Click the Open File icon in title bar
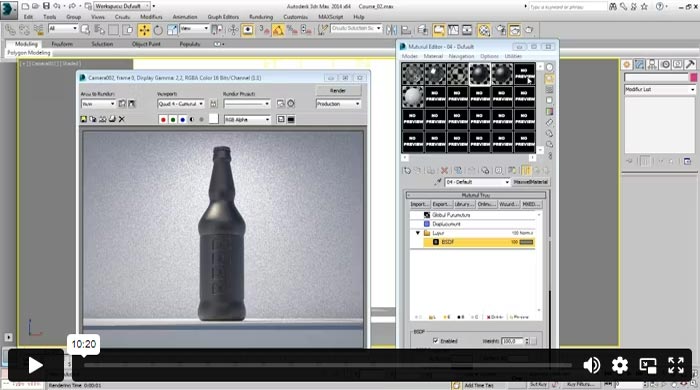700x390 pixels. pos(35,6)
